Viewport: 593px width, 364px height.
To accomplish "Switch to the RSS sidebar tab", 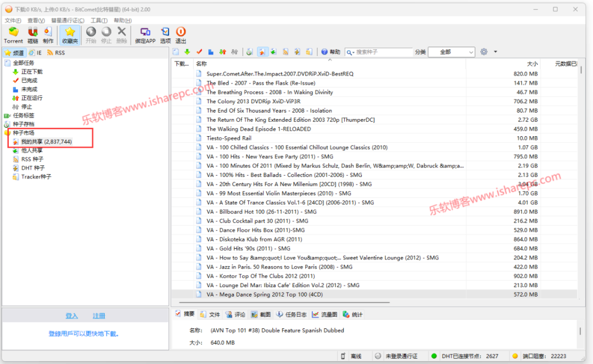I will tap(56, 53).
